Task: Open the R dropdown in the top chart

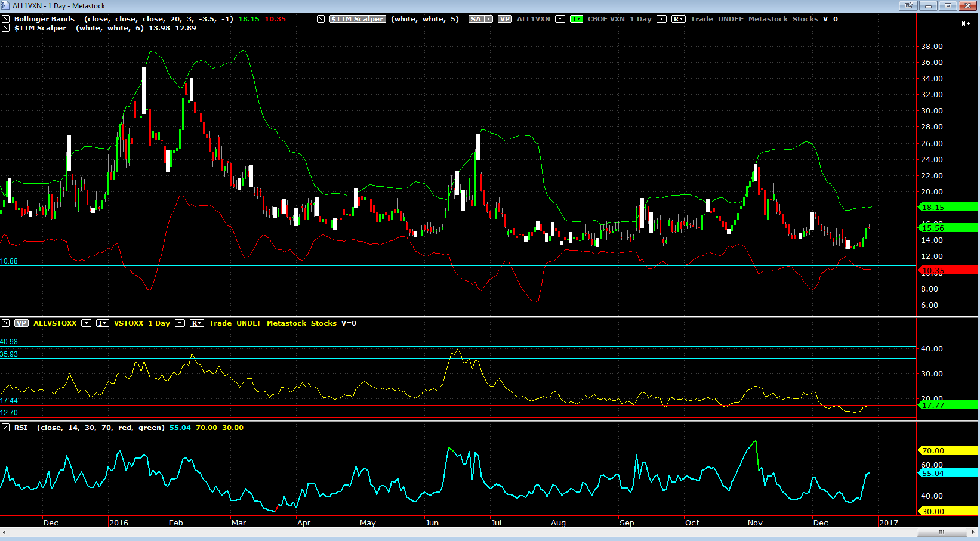Action: [679, 19]
